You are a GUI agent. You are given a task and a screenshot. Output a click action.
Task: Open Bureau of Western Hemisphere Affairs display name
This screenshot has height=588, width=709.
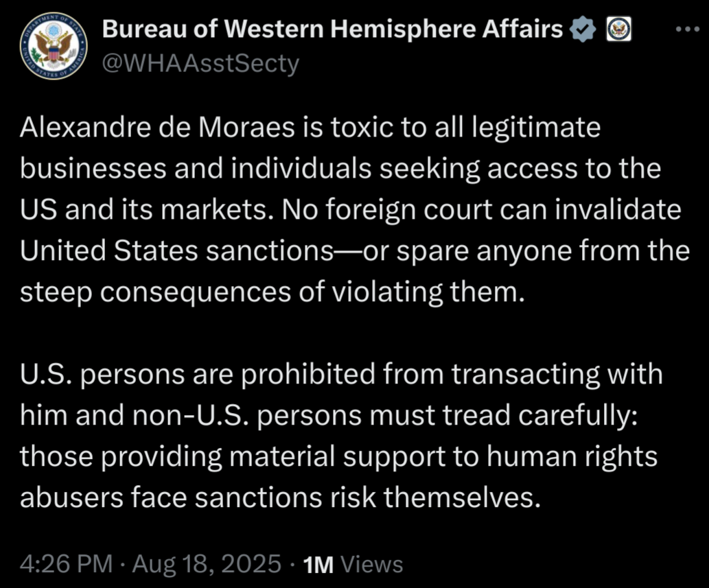pyautogui.click(x=332, y=29)
